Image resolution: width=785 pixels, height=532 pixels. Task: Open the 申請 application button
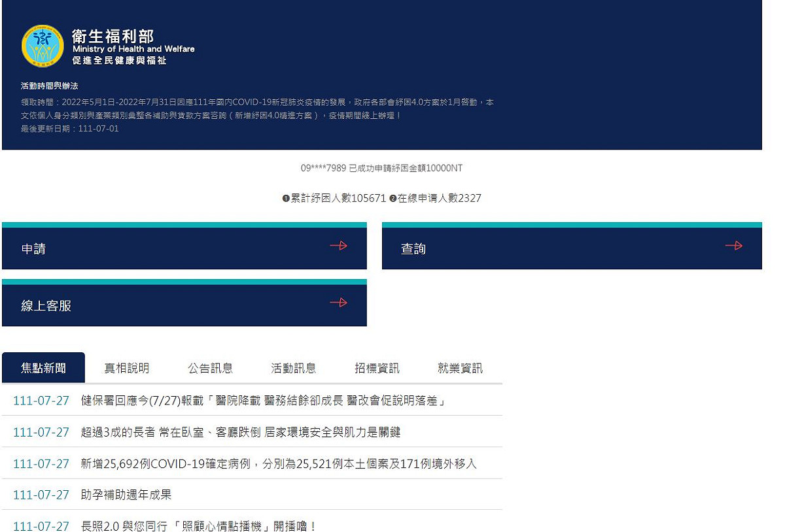coord(184,246)
